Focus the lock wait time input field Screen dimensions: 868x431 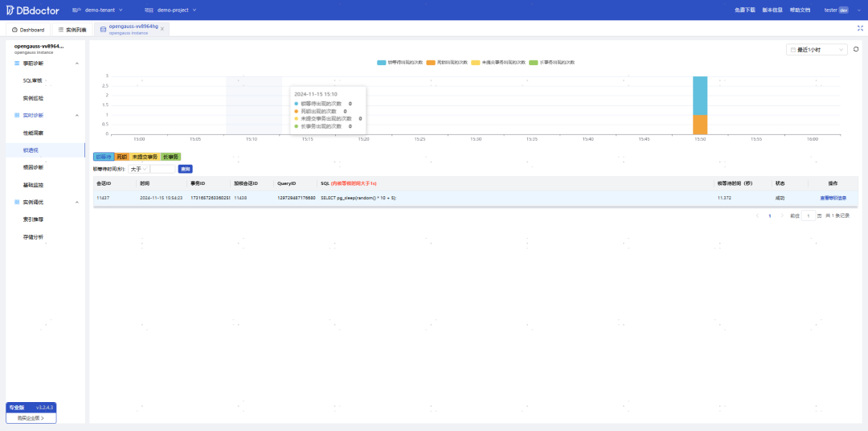(x=162, y=169)
